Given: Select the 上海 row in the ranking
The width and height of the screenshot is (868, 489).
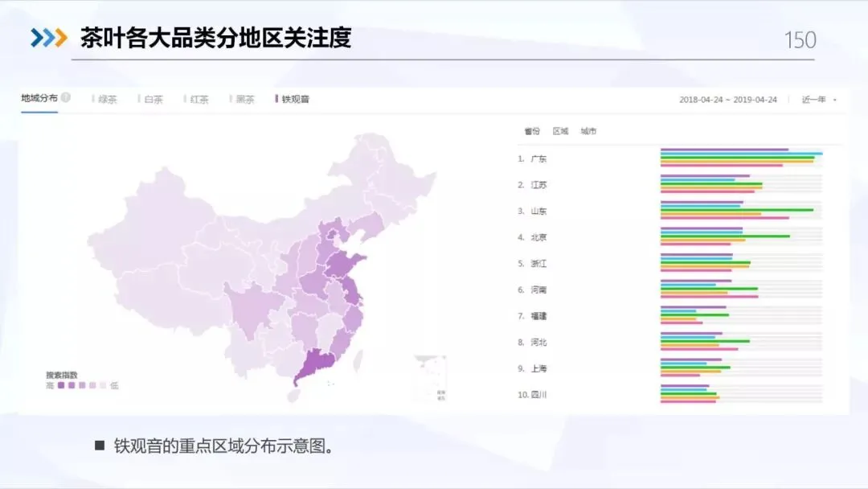Looking at the screenshot, I should pos(669,368).
